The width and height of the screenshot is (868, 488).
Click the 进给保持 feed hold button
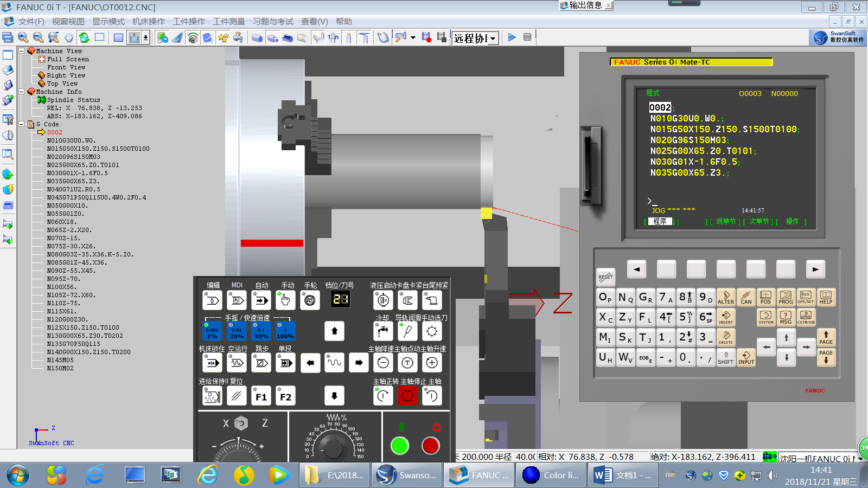coord(212,396)
